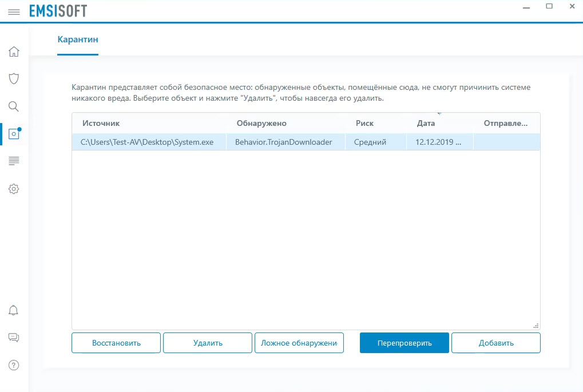Viewport: 583px width, 392px height.
Task: Open the Protection shield section
Action: click(x=14, y=78)
